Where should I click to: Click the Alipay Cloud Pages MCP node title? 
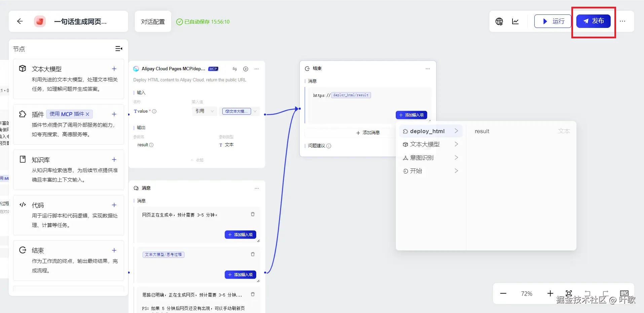(x=173, y=69)
